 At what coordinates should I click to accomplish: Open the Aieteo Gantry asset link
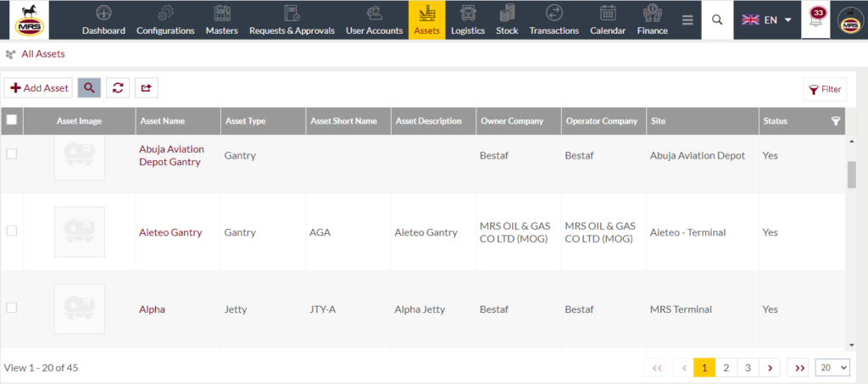[170, 232]
